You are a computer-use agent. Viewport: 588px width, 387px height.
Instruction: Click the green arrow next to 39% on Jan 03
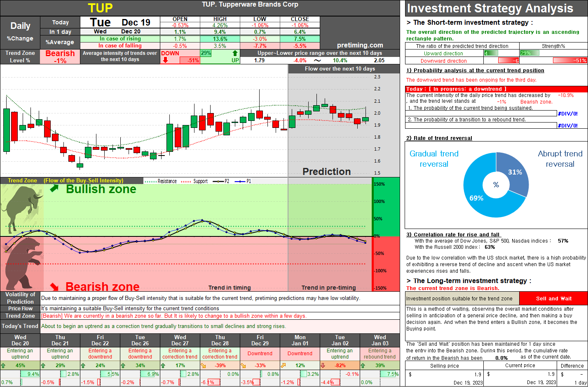tap(363, 366)
